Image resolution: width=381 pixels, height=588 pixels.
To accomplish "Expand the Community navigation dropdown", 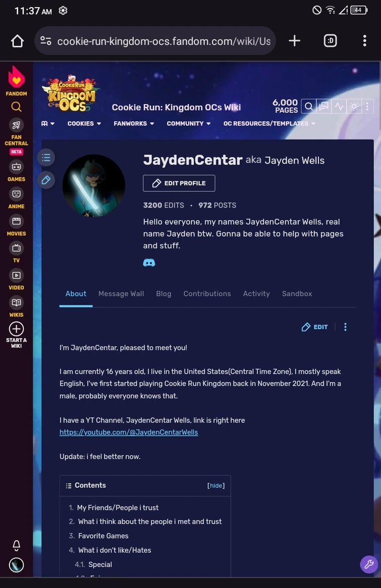I will point(189,123).
